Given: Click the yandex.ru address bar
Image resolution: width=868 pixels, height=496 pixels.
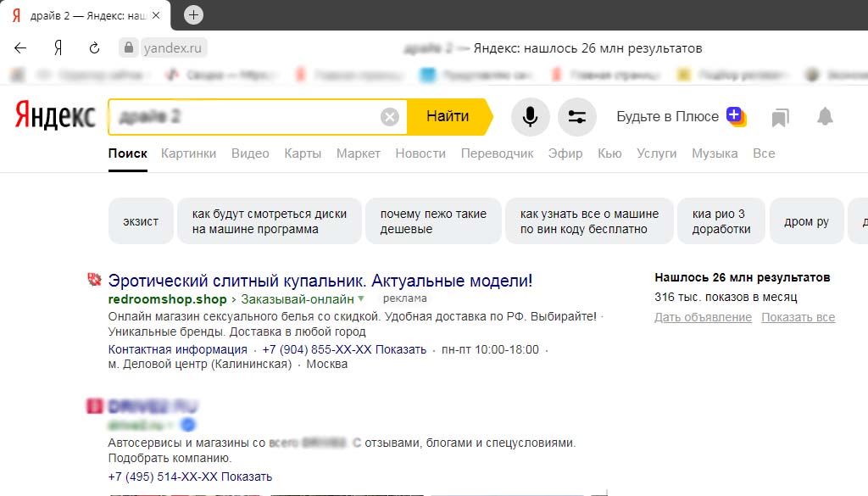Looking at the screenshot, I should 173,48.
